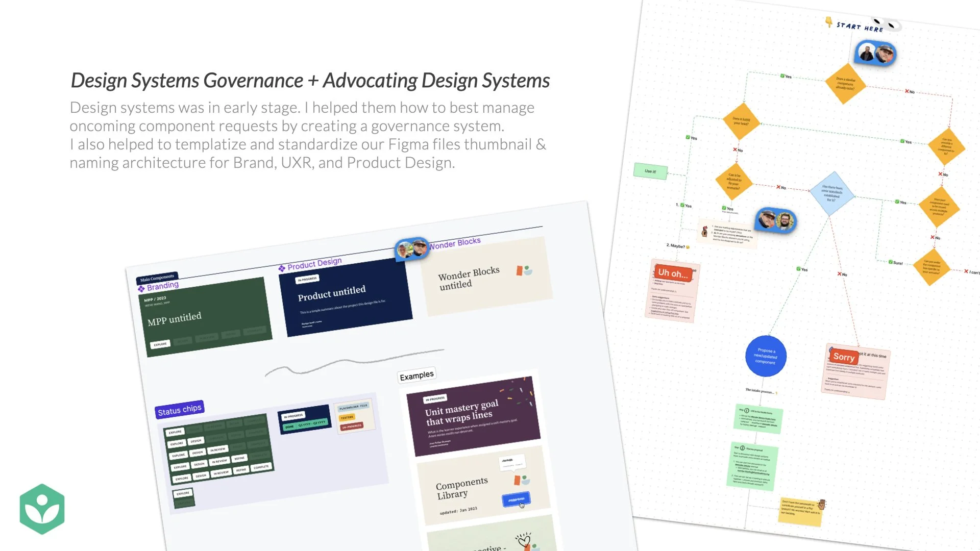
Task: Select the Main Components tab label
Action: [x=157, y=278]
